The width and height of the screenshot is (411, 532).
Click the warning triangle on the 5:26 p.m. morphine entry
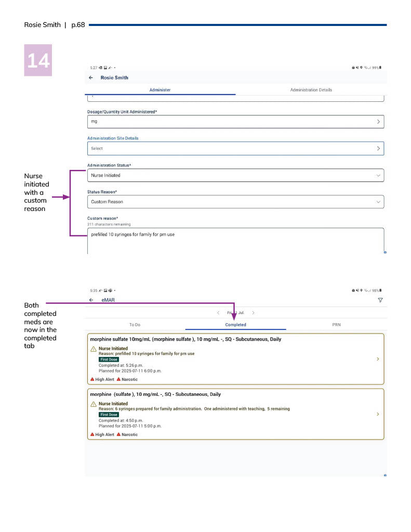[x=94, y=349]
